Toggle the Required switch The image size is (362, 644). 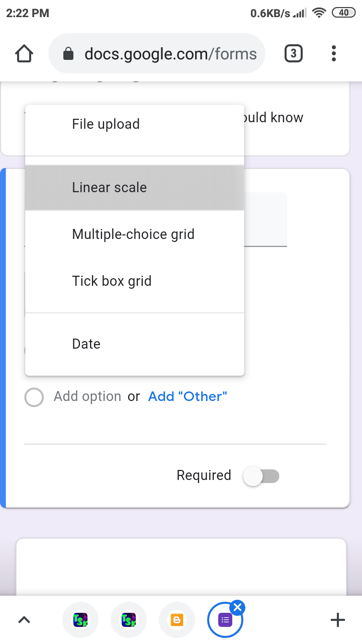(261, 476)
